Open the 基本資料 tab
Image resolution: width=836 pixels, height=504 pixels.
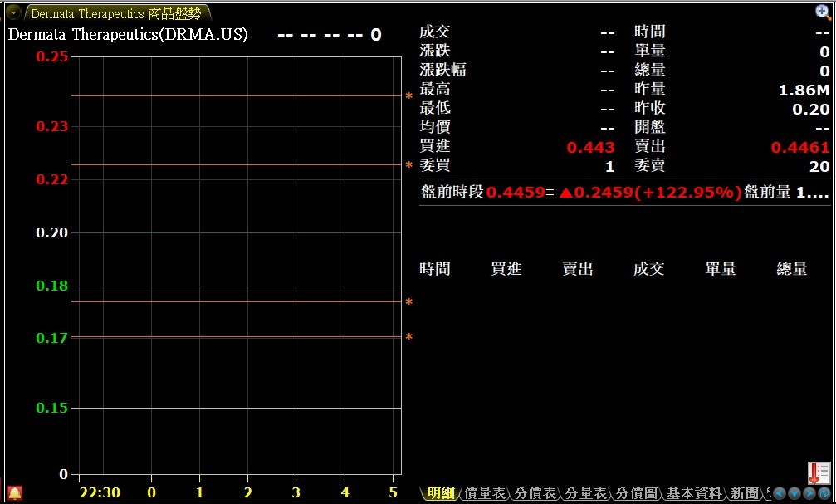[694, 493]
